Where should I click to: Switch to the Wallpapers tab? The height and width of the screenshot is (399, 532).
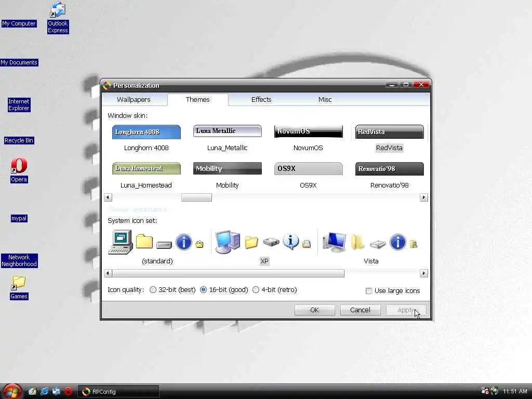pos(134,99)
